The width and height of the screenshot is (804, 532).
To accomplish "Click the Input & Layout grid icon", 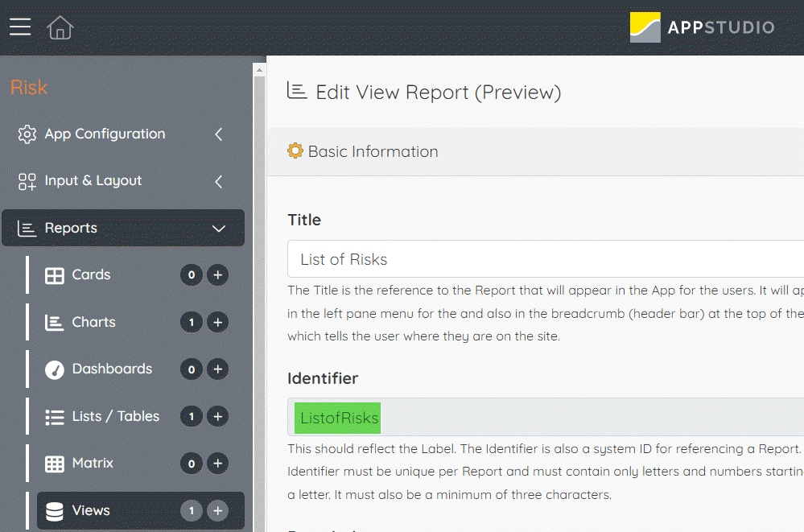I will point(27,182).
